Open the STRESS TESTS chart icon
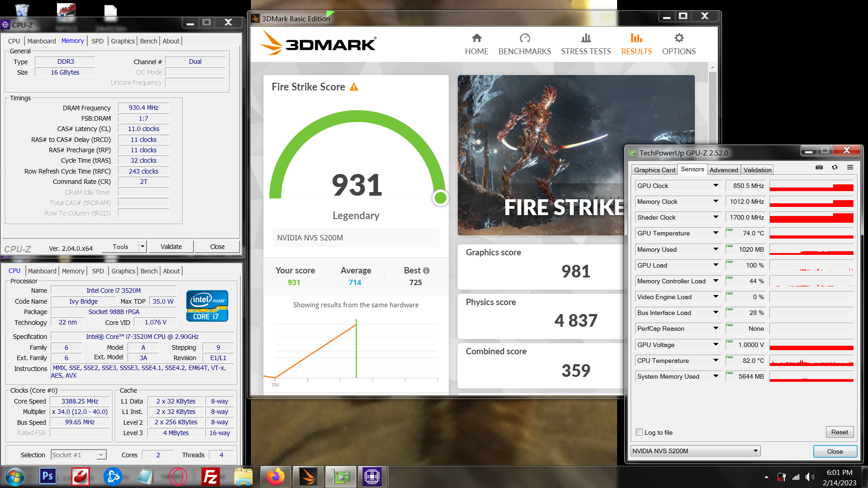The image size is (868, 488). [586, 38]
